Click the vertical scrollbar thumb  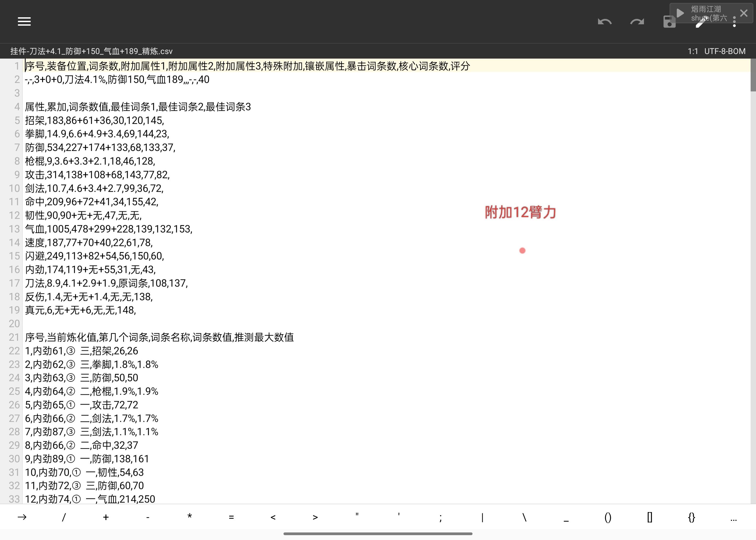753,75
